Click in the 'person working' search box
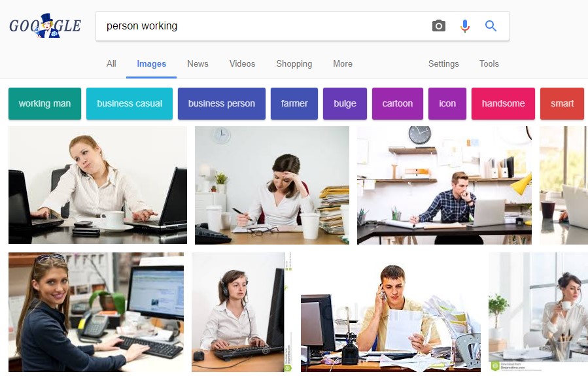The height and width of the screenshot is (376, 588). 262,26
